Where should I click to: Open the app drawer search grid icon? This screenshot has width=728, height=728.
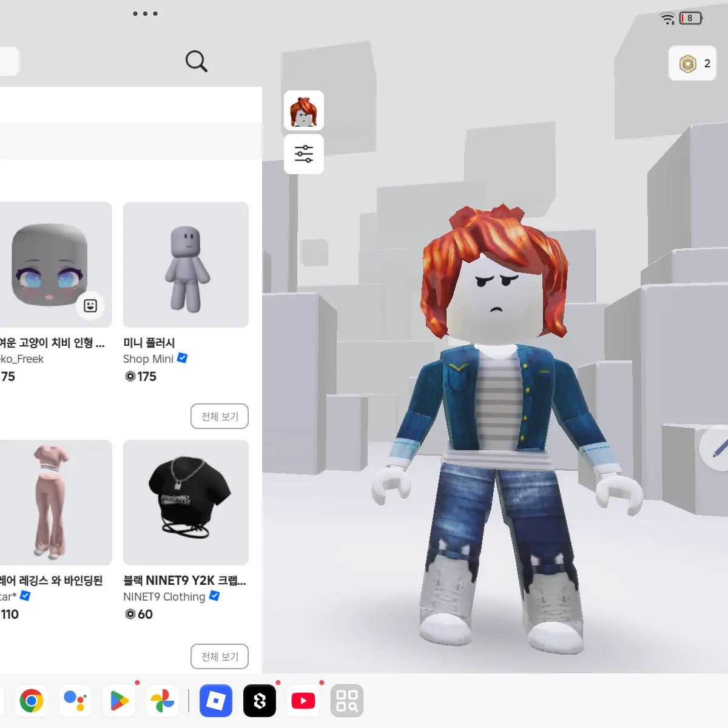[x=347, y=701]
